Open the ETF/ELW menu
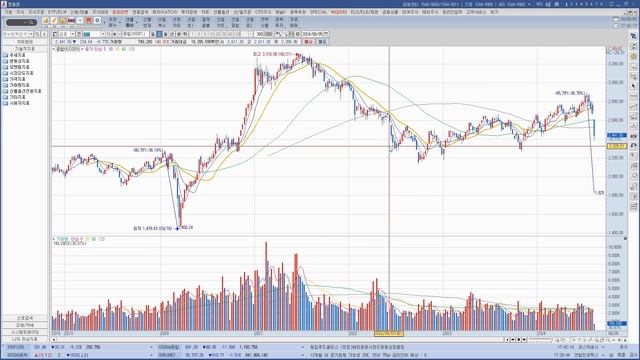 coord(57,12)
